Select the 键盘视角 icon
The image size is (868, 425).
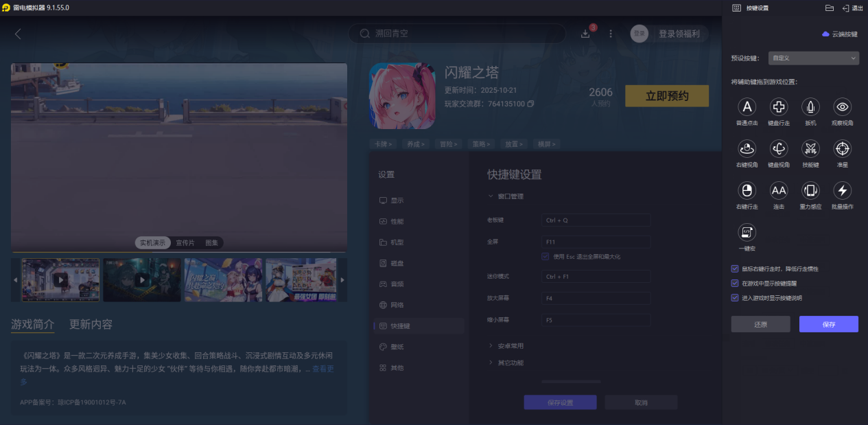(x=779, y=148)
